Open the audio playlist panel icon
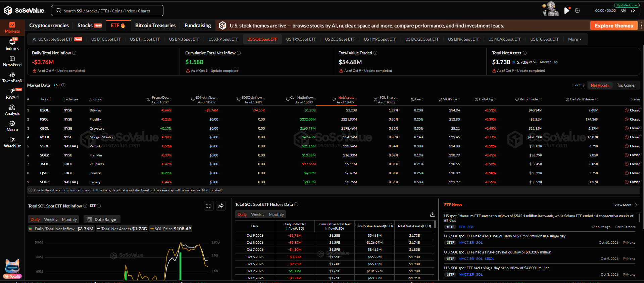 pos(623,10)
